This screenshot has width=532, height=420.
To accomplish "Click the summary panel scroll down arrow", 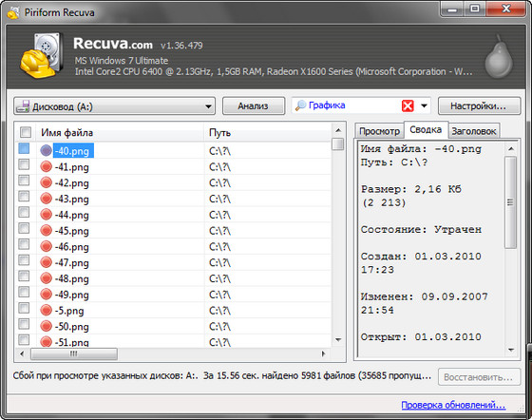I will [x=511, y=350].
